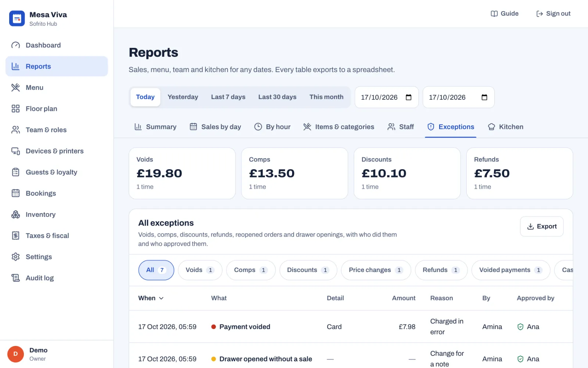Screen dimensions: 588x368
Task: Go to Floor plan
Action: click(x=57, y=109)
